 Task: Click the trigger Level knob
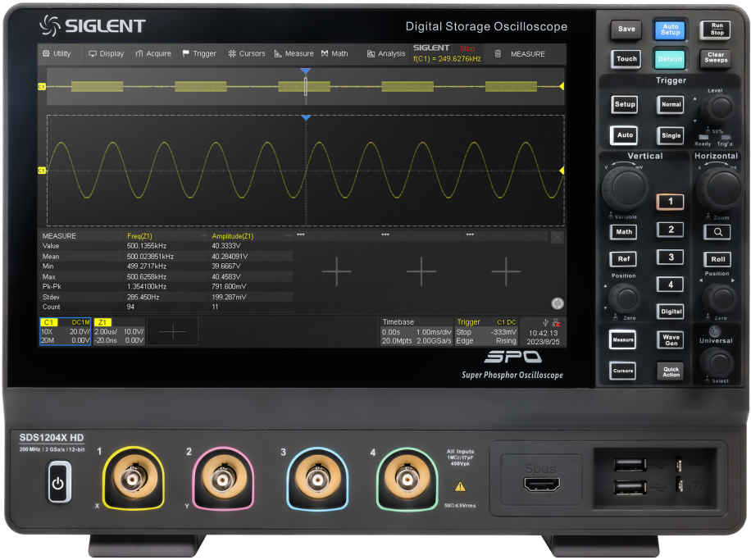pyautogui.click(x=718, y=108)
